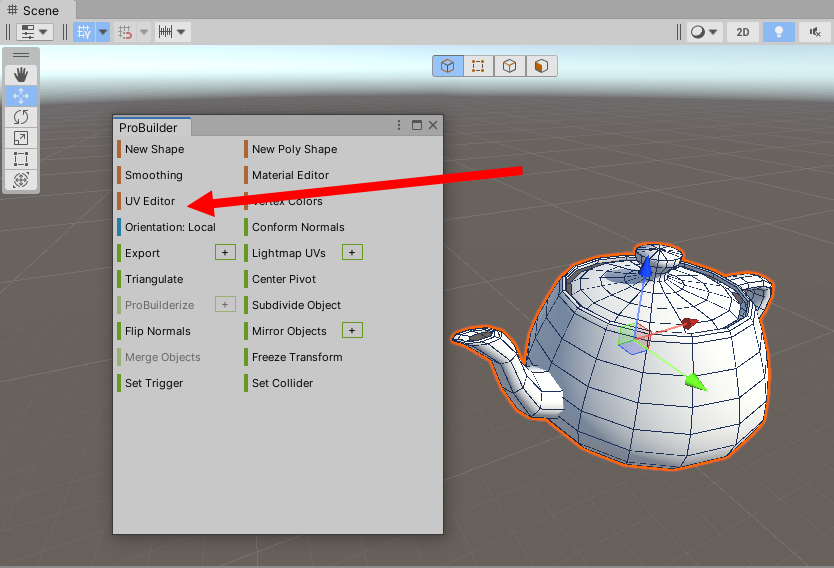Toggle grid visibility in Scene toolbar
Screen dimensions: 834x568
pyautogui.click(x=84, y=32)
